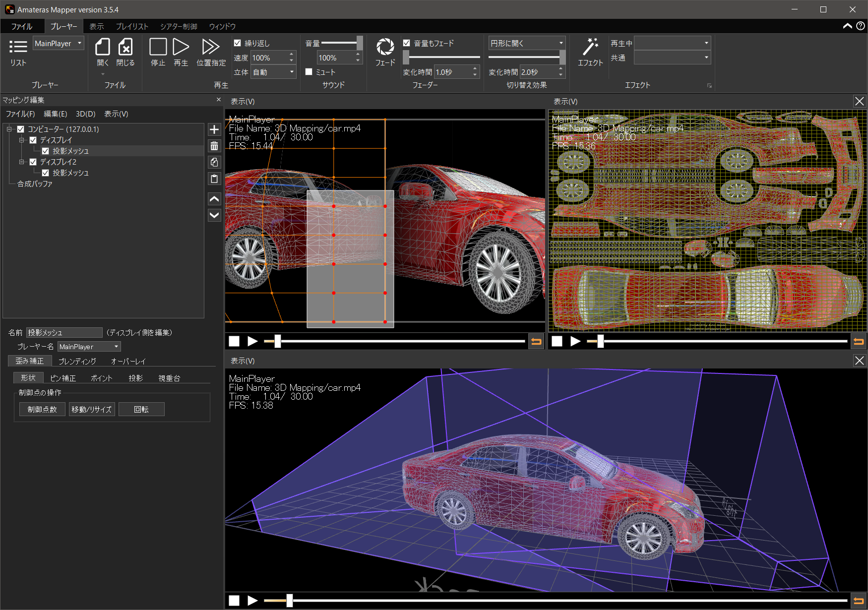
Task: Toggle loop button in top-left view
Action: (x=536, y=341)
